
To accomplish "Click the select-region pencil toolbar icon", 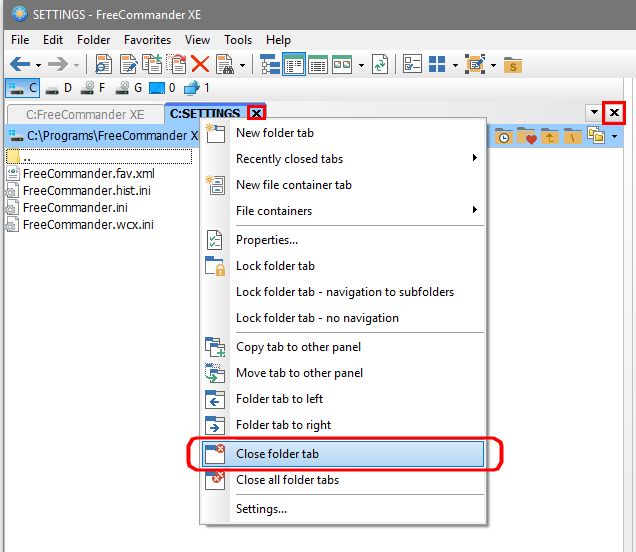I will (x=475, y=64).
